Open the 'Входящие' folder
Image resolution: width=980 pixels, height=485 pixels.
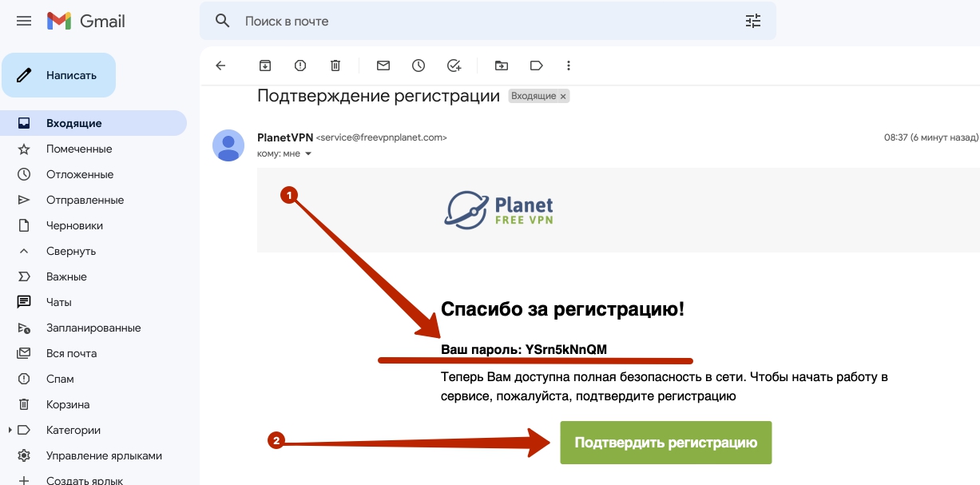coord(93,123)
